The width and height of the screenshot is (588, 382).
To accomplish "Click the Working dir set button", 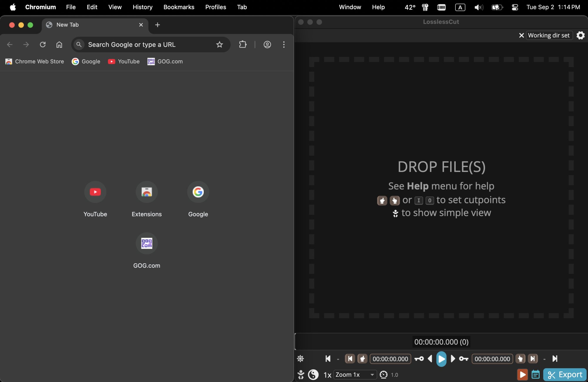I will pyautogui.click(x=549, y=36).
